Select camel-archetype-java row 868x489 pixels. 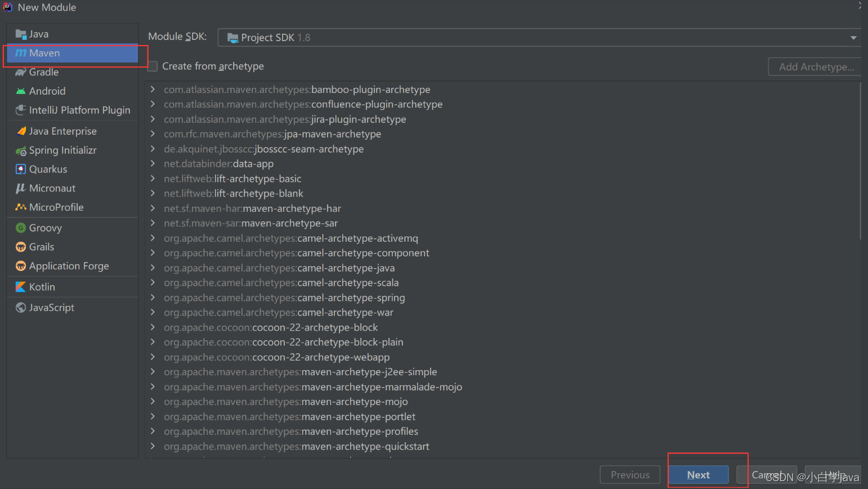503,268
